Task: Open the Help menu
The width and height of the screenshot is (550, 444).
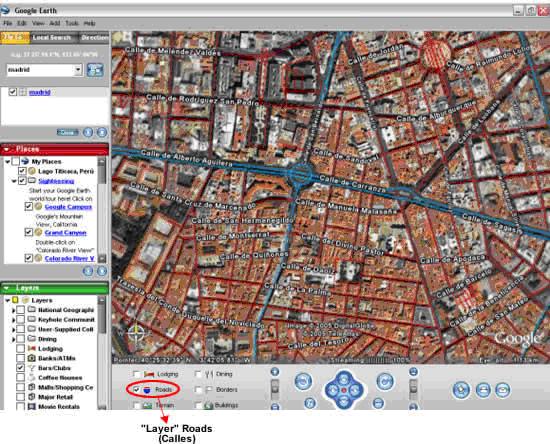Action: (89, 23)
